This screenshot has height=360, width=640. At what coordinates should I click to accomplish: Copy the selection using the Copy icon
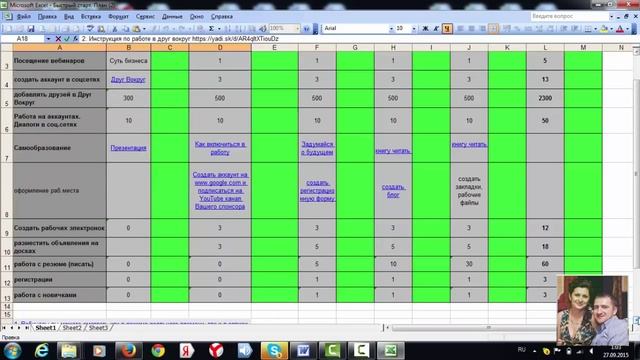tap(126, 29)
